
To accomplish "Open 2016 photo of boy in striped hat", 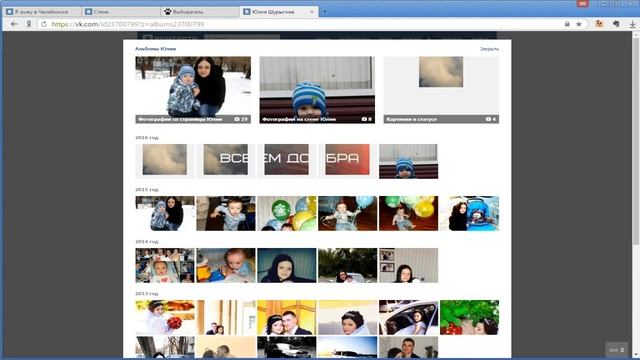I will coord(409,161).
